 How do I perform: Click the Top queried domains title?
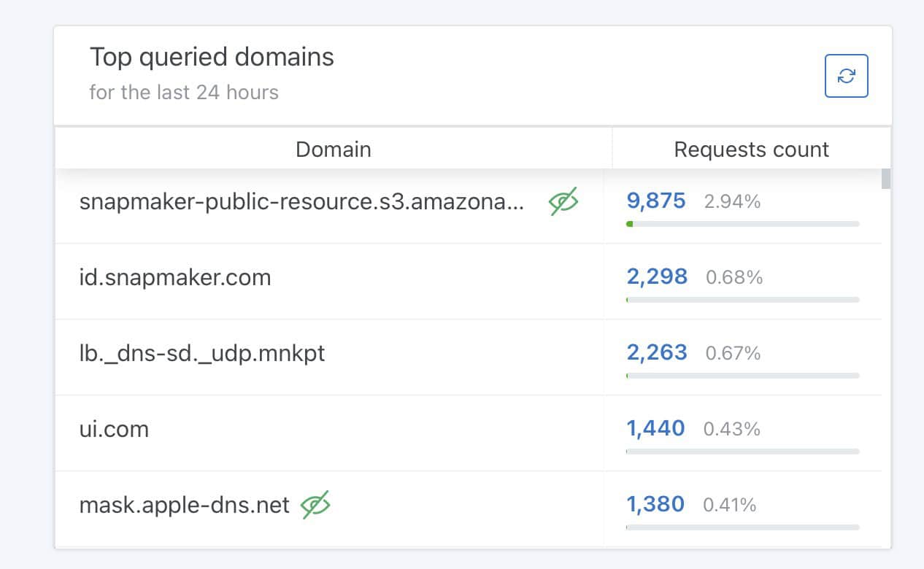point(212,57)
